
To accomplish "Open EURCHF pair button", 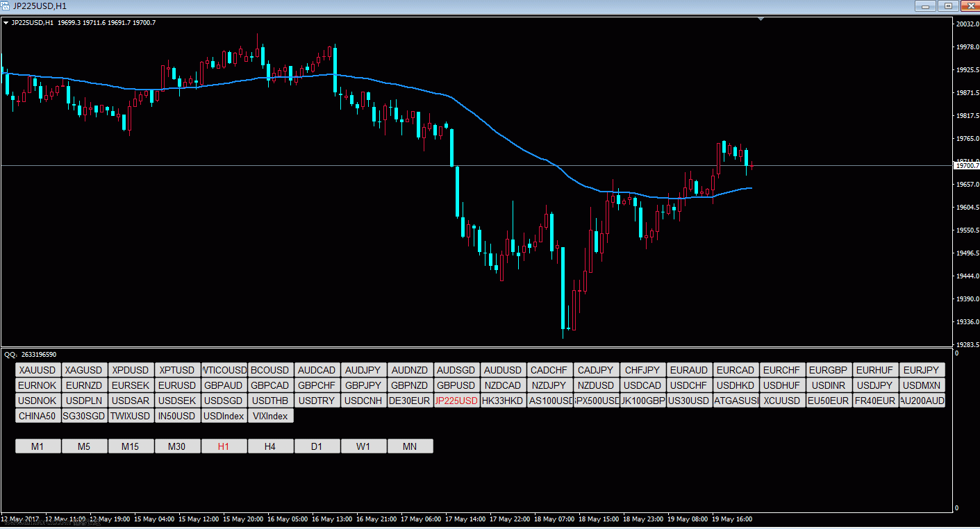I will click(782, 370).
